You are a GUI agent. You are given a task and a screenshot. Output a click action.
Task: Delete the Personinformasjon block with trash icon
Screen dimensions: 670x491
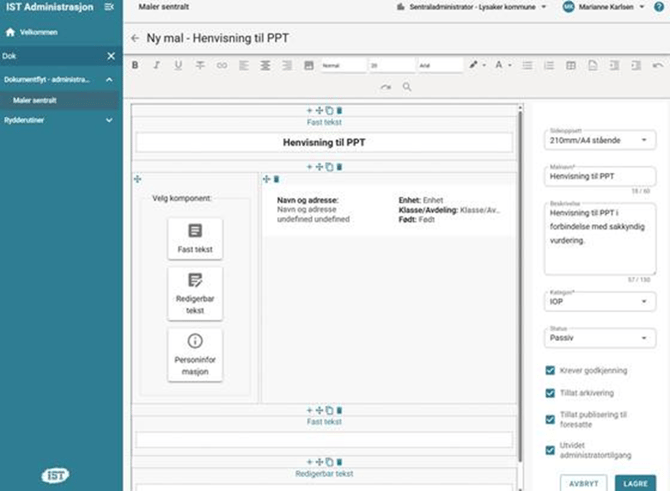[276, 179]
